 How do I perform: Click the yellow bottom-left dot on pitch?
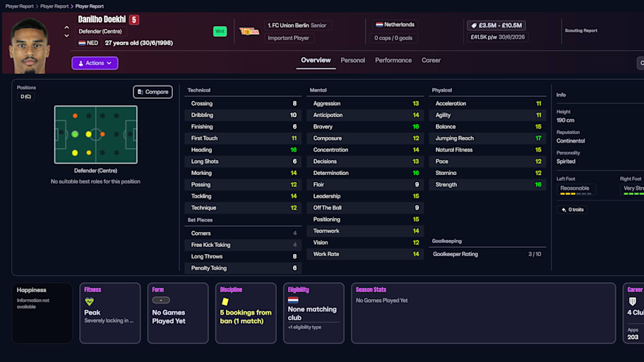tap(75, 152)
